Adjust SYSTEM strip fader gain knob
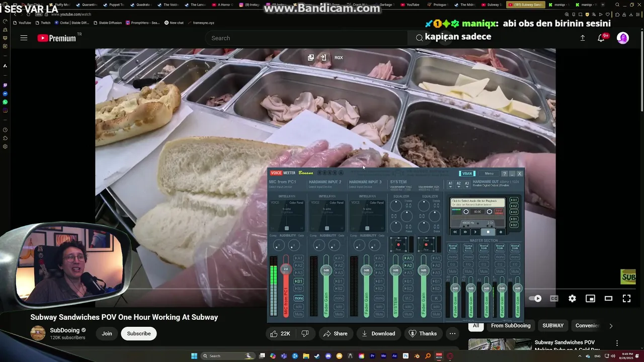This screenshot has width=644, height=362. point(395,270)
